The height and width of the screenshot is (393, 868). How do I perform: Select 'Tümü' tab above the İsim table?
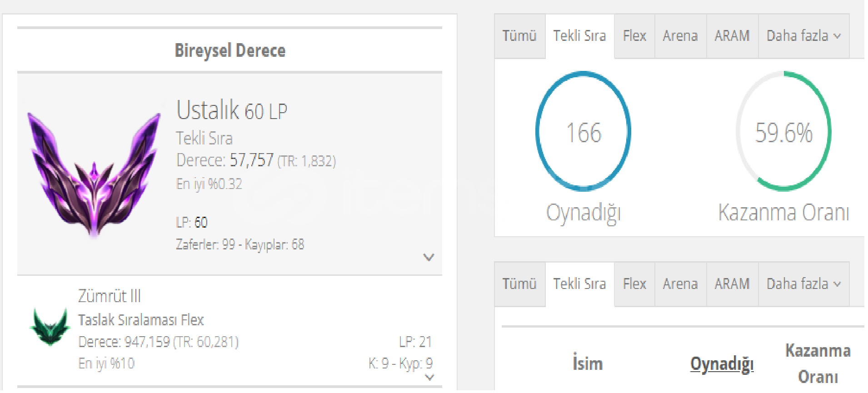(519, 284)
